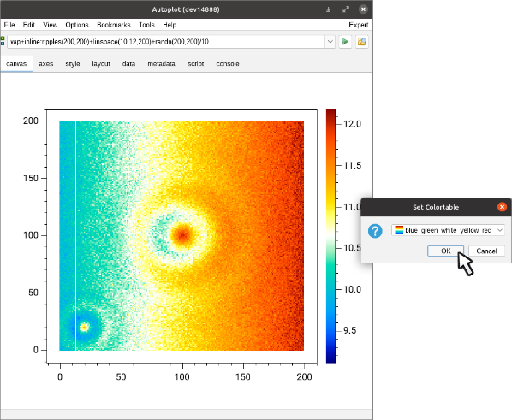Click the blue question mark help icon
The height and width of the screenshot is (420, 512).
tap(375, 231)
